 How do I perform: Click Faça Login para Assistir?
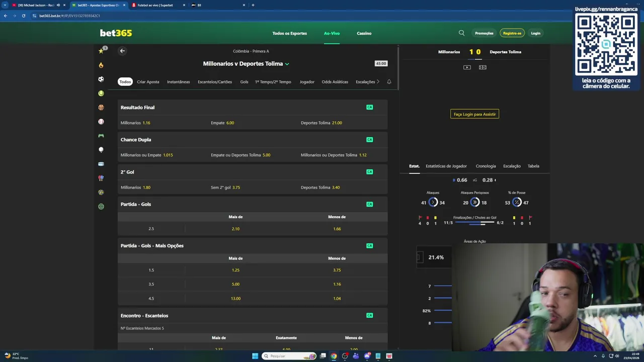point(474,114)
